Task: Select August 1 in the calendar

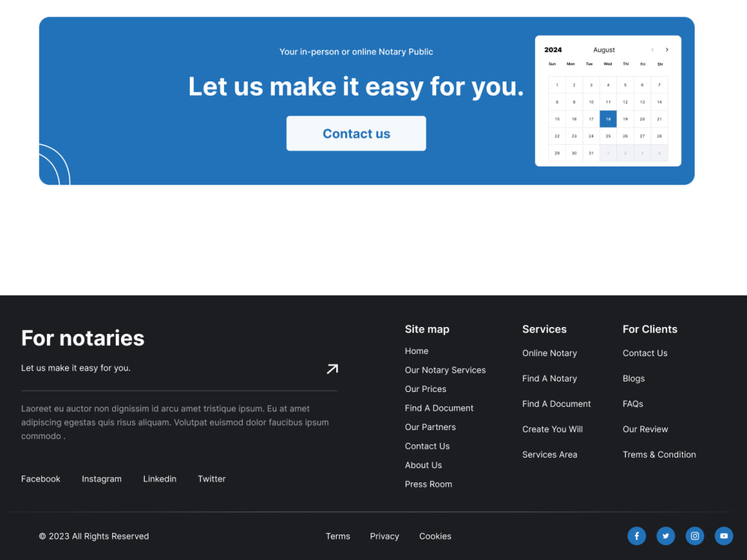Action: [x=557, y=85]
